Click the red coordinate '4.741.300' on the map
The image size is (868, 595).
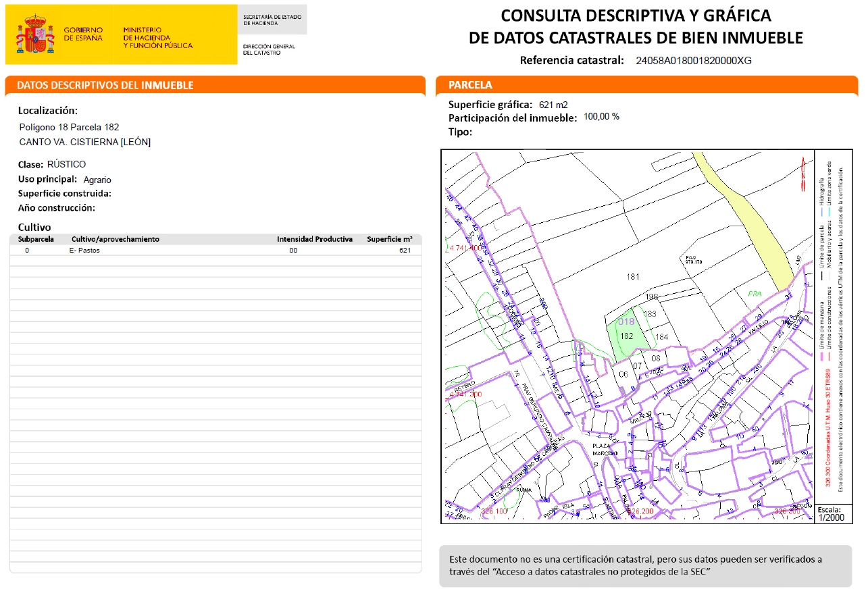coord(464,394)
